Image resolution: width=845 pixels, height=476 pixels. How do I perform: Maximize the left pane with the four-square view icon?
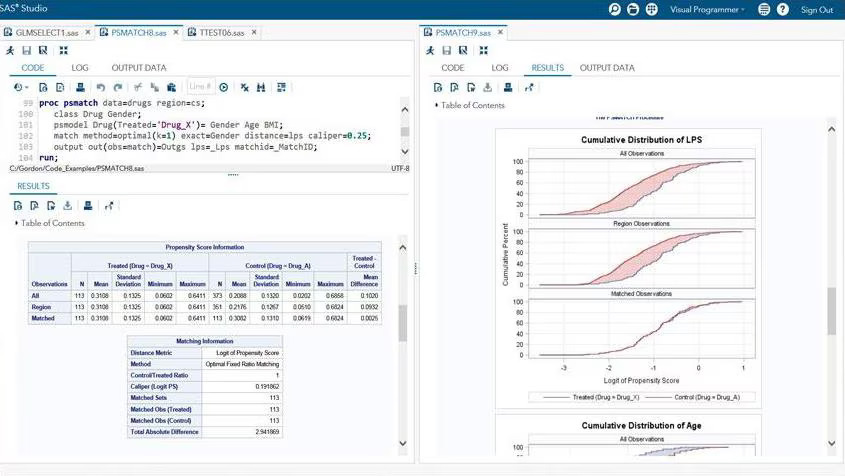(x=64, y=50)
